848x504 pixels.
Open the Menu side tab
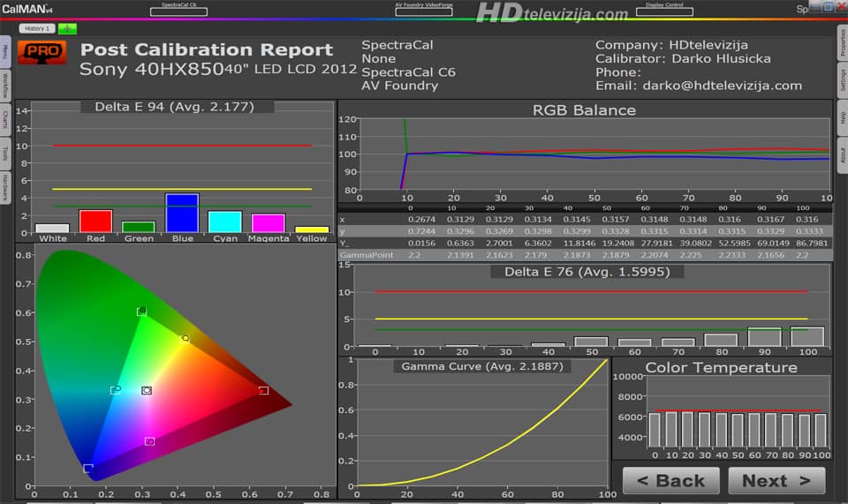tap(4, 51)
